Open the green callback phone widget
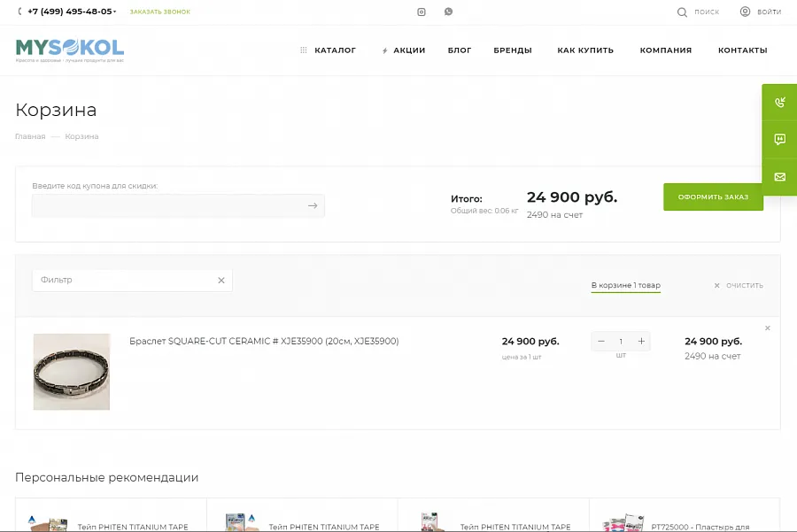This screenshot has height=532, width=797. click(x=779, y=102)
